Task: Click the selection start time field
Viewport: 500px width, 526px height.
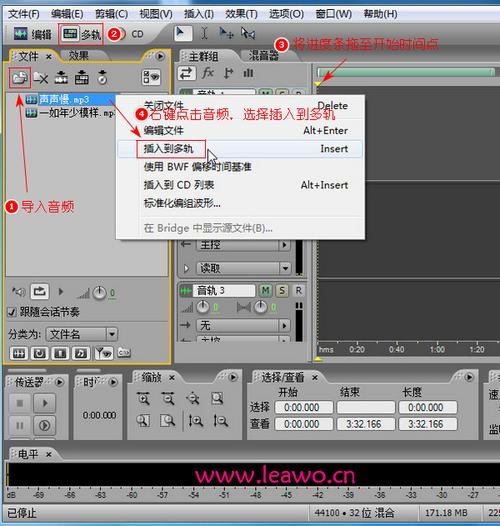Action: click(304, 408)
